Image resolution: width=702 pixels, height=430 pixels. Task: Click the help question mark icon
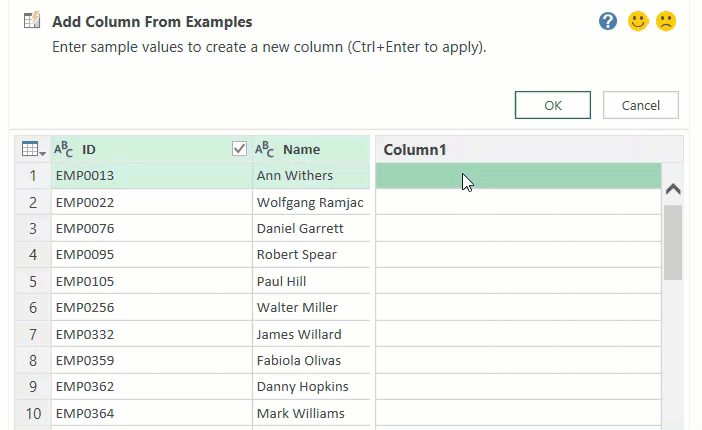608,21
